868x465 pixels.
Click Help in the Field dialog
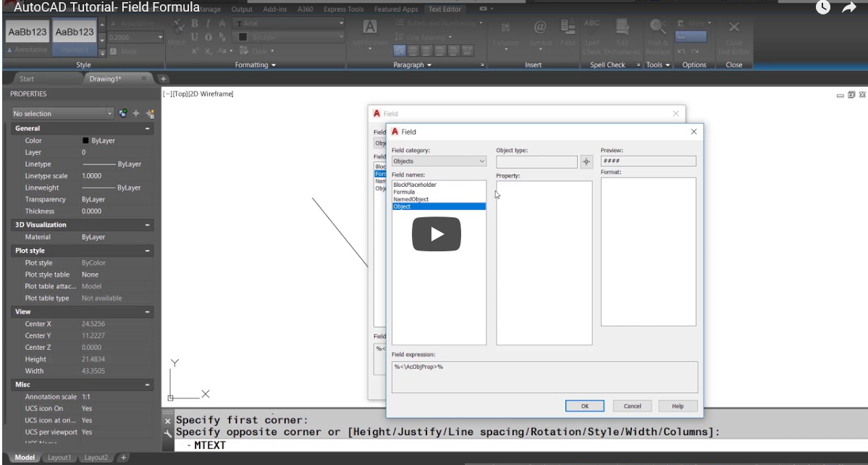tap(678, 406)
